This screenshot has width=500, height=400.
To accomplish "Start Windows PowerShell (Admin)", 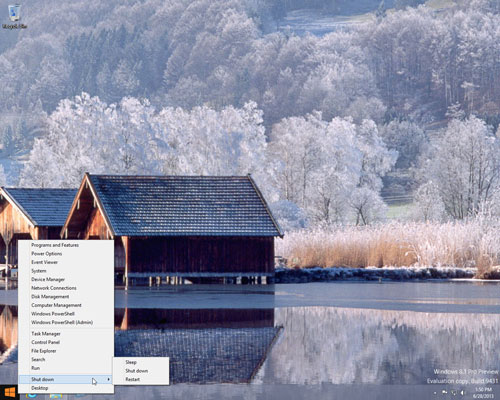I will tap(66, 322).
